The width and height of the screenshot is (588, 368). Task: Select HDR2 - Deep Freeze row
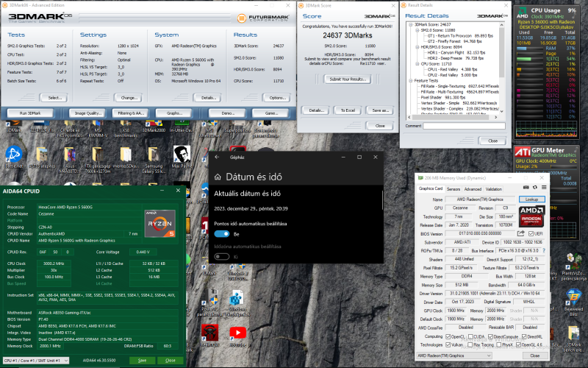(455, 58)
